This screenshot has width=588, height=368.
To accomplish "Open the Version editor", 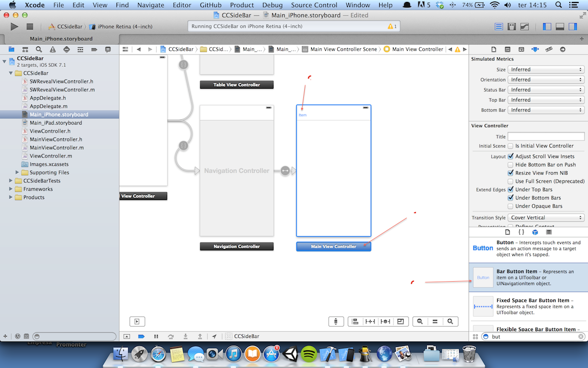I will click(525, 26).
